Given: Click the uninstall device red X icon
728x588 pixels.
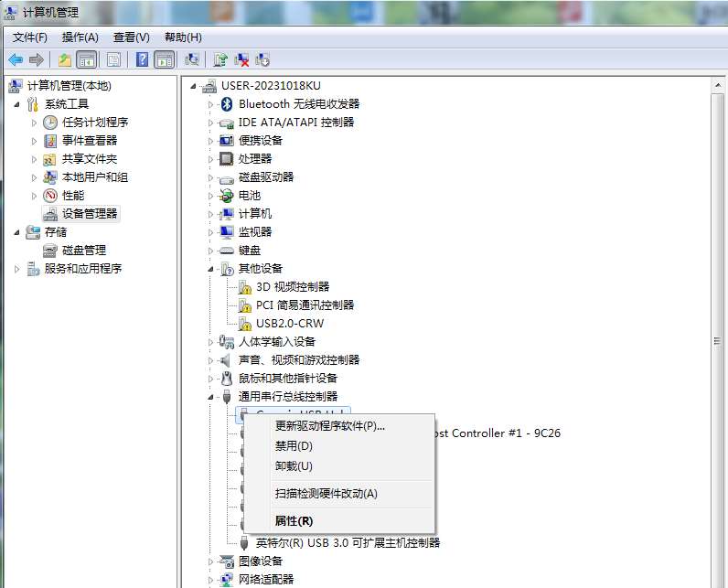Looking at the screenshot, I should (241, 59).
